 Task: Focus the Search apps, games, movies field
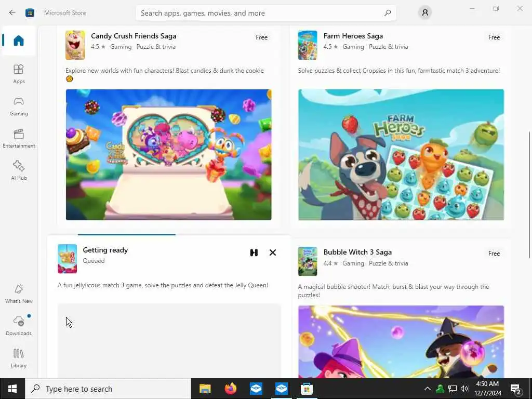coord(265,13)
